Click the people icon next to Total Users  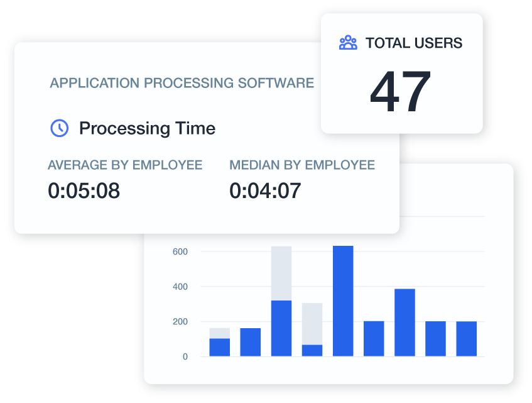point(348,43)
